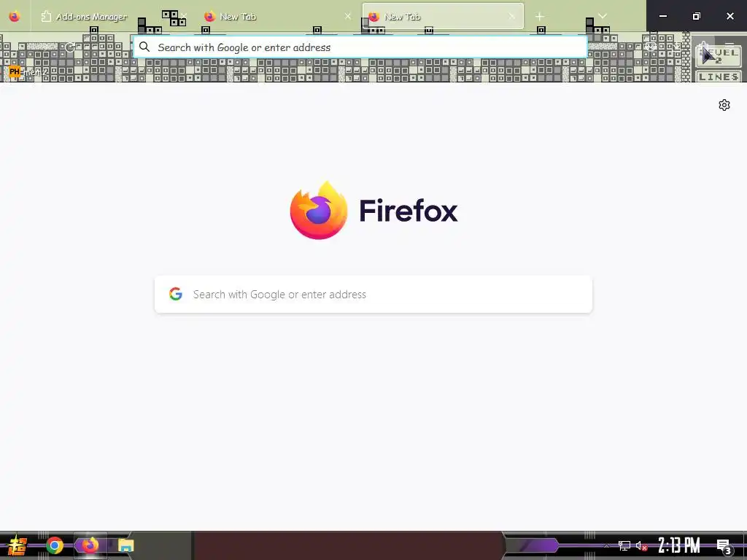Open the Windows Start menu
The width and height of the screenshot is (747, 560).
(x=18, y=545)
